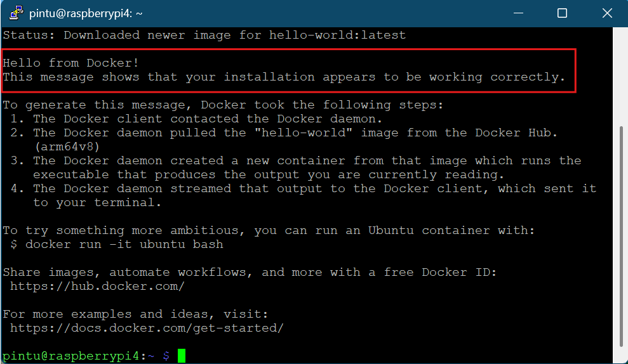Image resolution: width=628 pixels, height=364 pixels.
Task: Click the terminal's vertical scrollbar thumb
Action: pyautogui.click(x=621, y=236)
